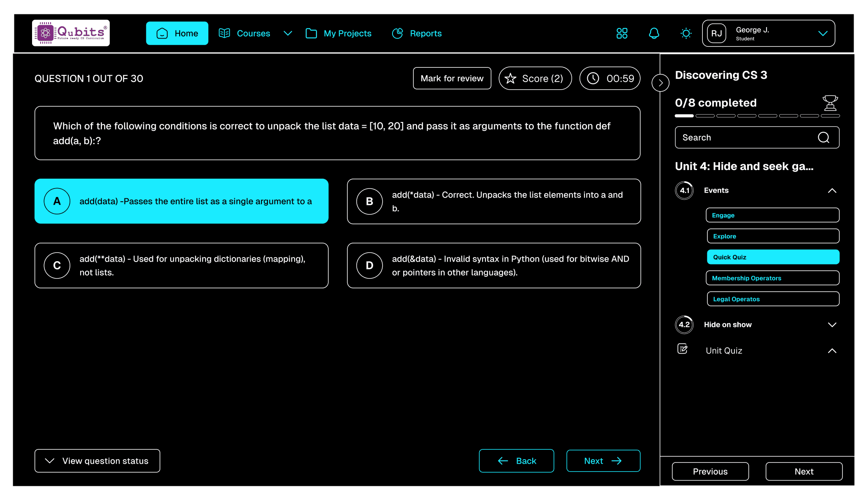Open notifications bell icon
Viewport: 868px width, 499px height.
[x=654, y=33]
